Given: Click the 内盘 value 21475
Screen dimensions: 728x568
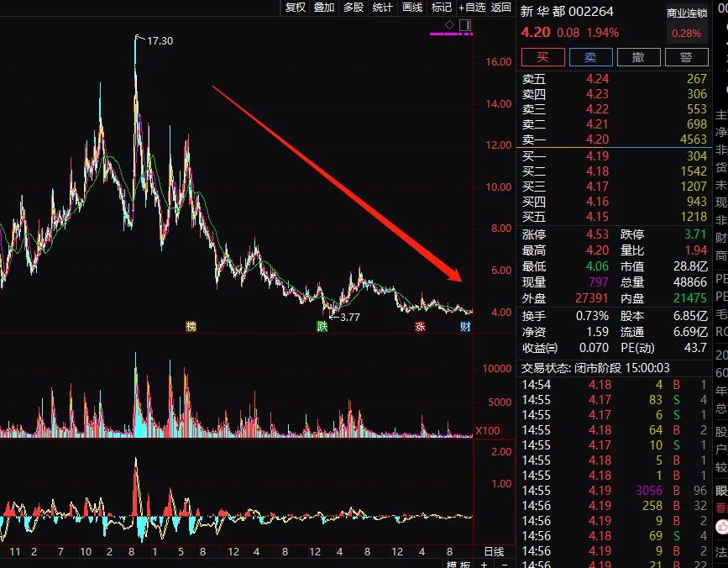Looking at the screenshot, I should click(690, 297).
